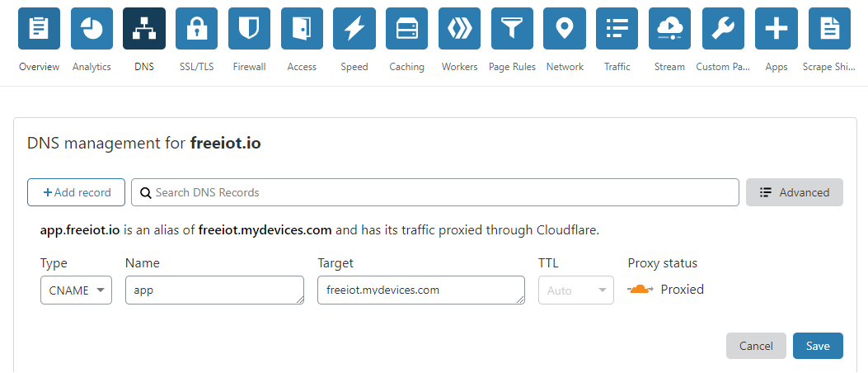Open the Network location pin icon
The height and width of the screenshot is (373, 868).
[x=565, y=29]
